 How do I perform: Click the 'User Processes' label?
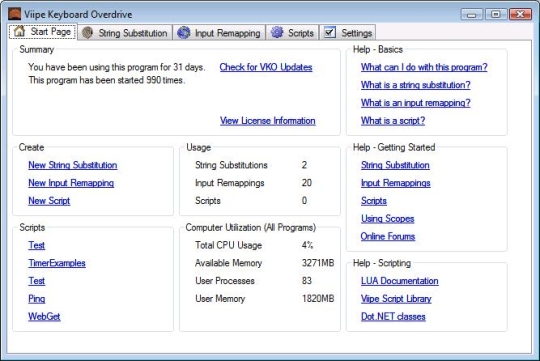click(x=225, y=281)
